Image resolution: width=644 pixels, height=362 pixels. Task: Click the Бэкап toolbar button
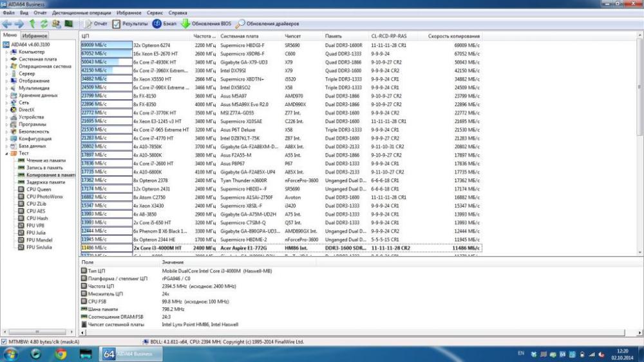(x=164, y=24)
